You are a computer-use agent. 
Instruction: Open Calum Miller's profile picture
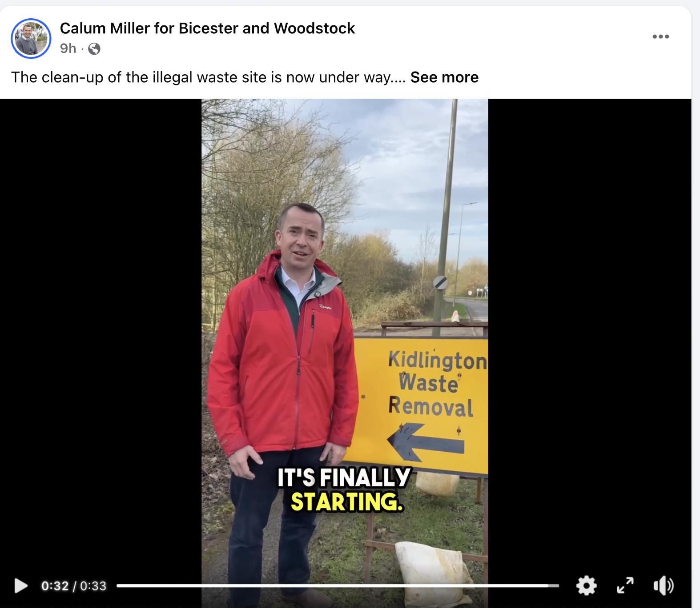point(31,38)
